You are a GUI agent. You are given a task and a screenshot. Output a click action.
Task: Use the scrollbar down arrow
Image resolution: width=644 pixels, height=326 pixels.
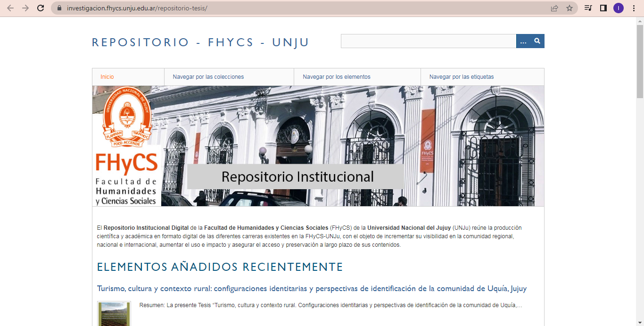point(640,322)
